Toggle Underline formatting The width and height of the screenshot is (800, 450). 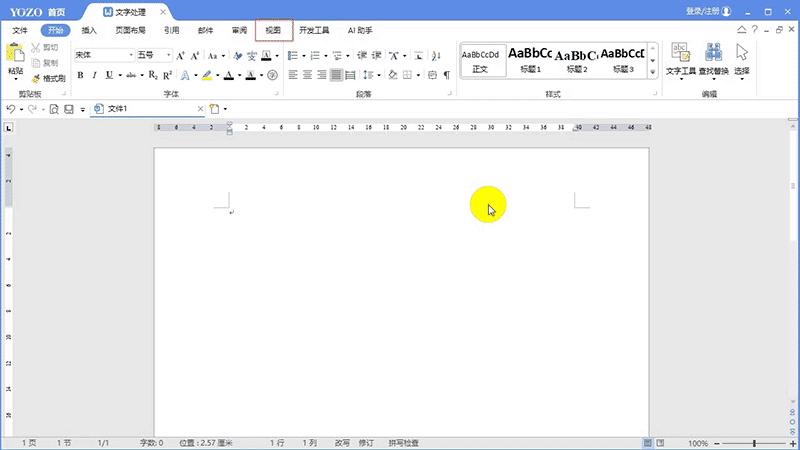[109, 76]
